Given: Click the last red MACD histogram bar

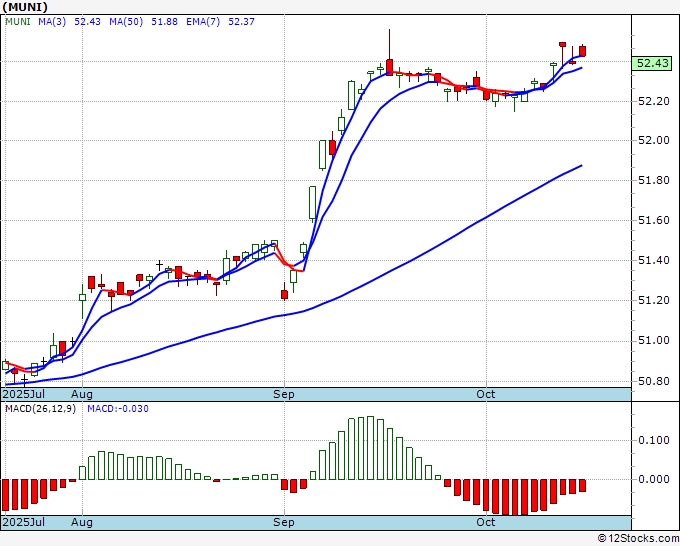Looking at the screenshot, I should [x=582, y=485].
